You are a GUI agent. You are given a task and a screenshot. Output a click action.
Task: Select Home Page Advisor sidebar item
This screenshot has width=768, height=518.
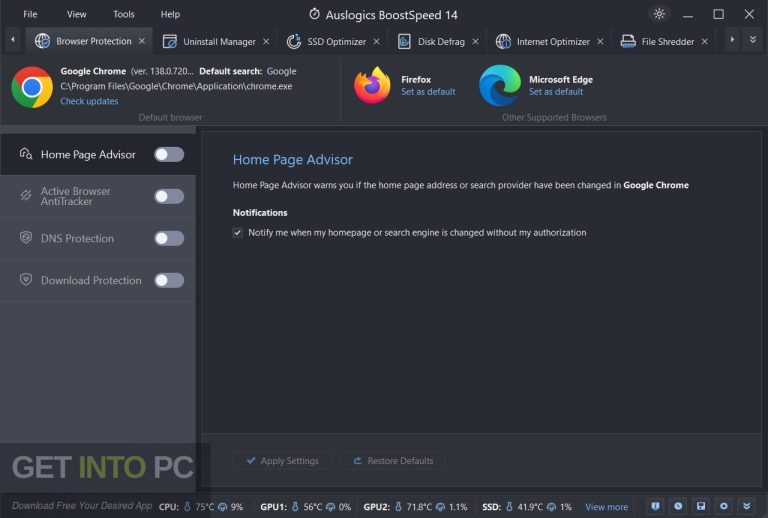coord(98,155)
